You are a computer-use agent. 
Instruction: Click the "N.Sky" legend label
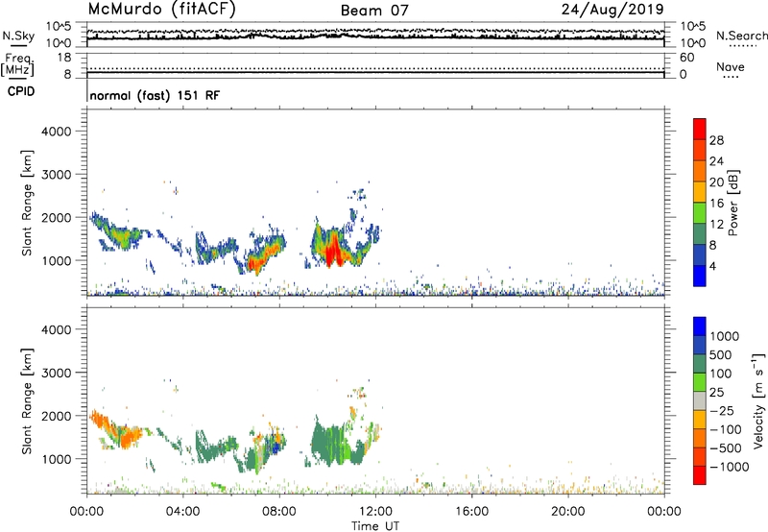18,36
